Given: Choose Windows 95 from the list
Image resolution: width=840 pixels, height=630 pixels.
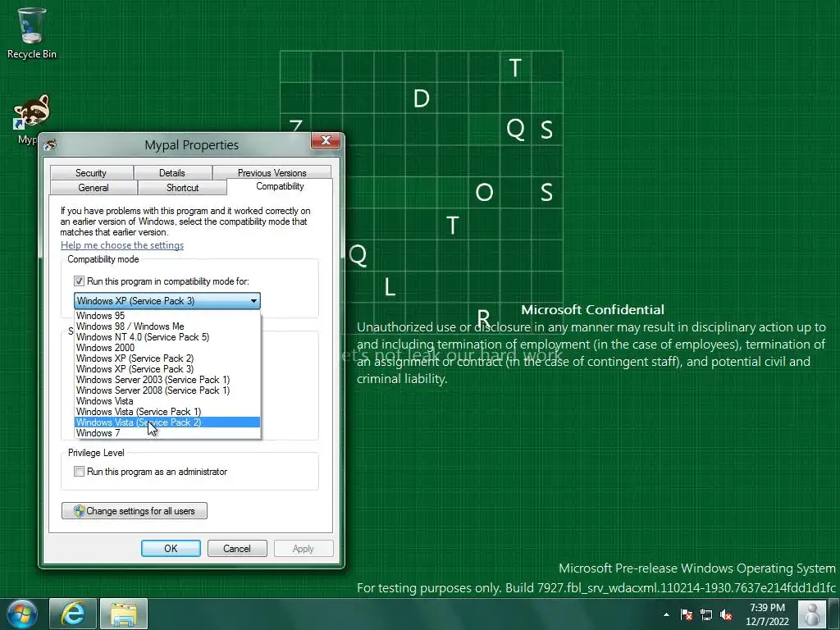Looking at the screenshot, I should point(167,316).
